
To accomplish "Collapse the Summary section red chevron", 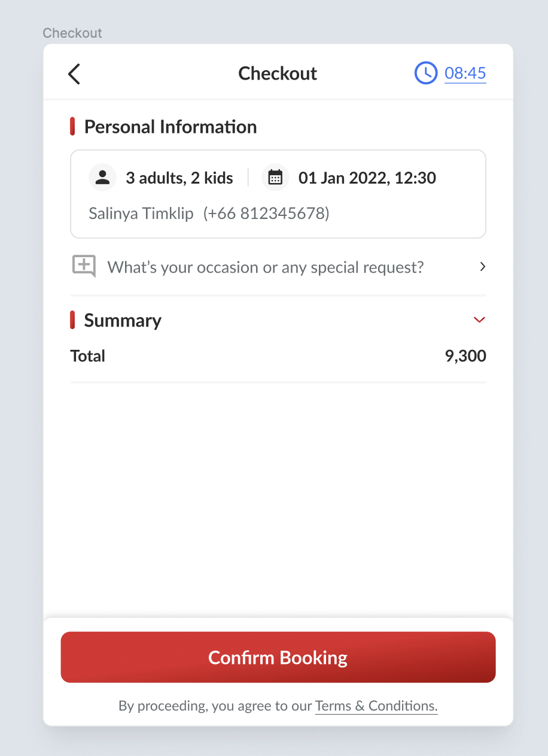I will [x=479, y=320].
